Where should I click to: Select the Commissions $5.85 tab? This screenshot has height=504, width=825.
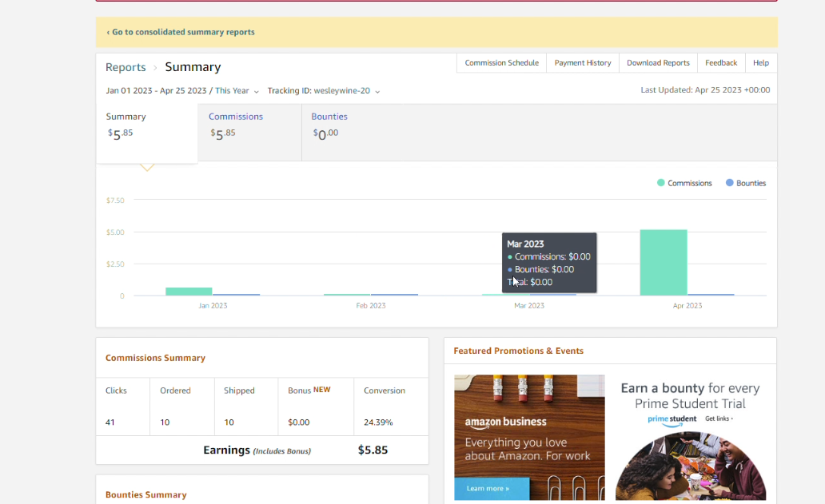click(x=249, y=133)
